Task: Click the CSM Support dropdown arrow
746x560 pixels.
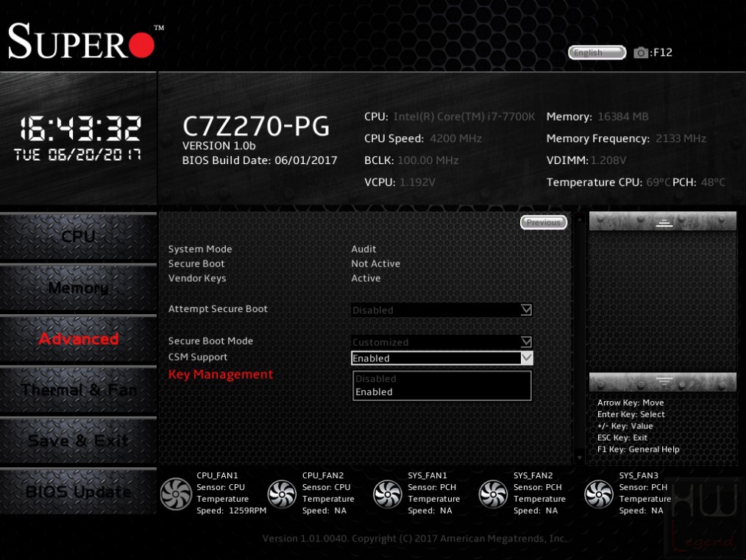Action: pos(527,358)
